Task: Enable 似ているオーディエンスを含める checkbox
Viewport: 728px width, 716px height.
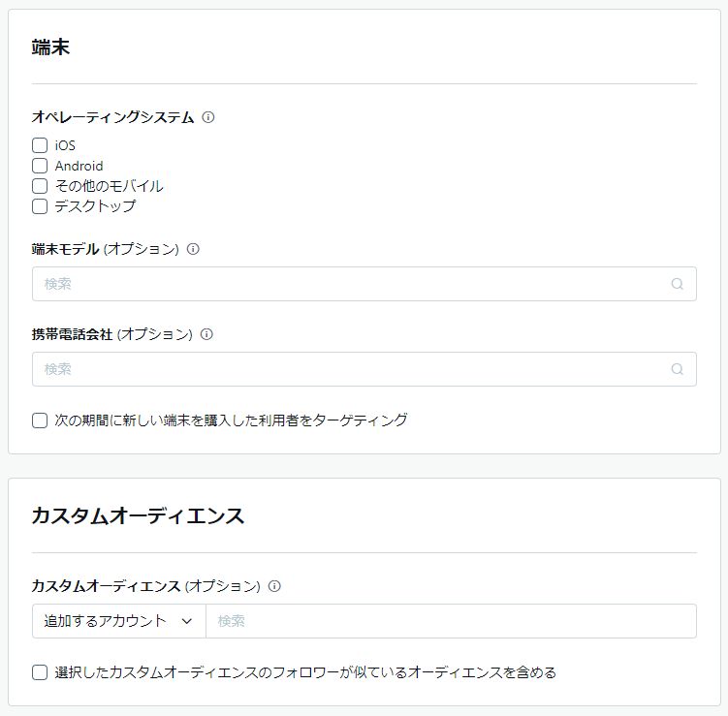Action: coord(40,672)
